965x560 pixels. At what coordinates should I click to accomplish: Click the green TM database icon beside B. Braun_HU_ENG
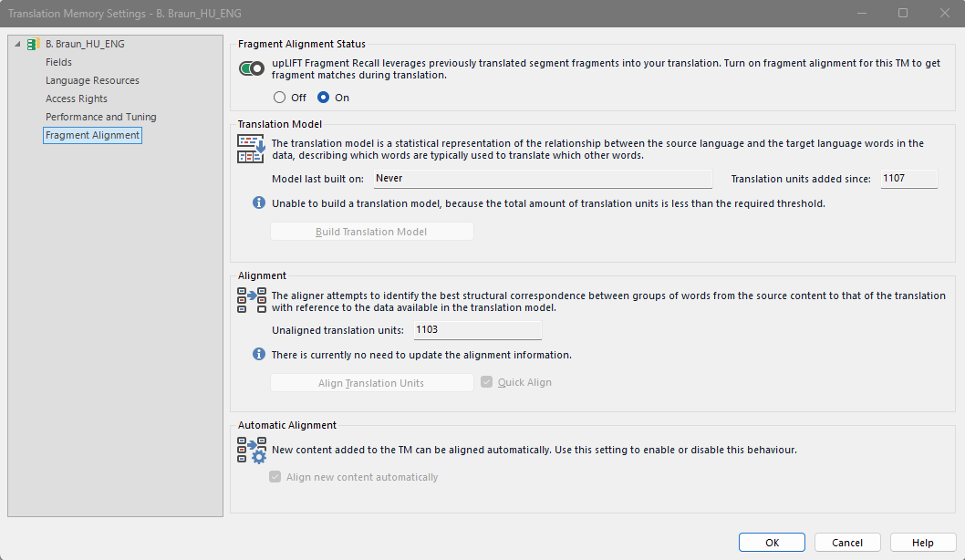click(33, 43)
